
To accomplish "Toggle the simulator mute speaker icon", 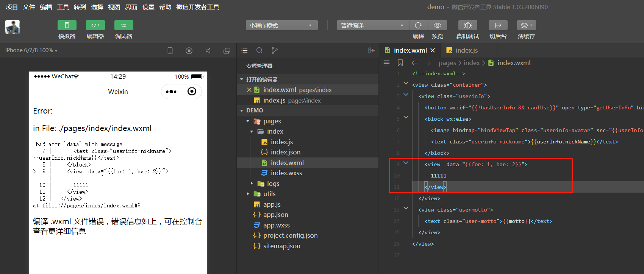I will point(208,51).
